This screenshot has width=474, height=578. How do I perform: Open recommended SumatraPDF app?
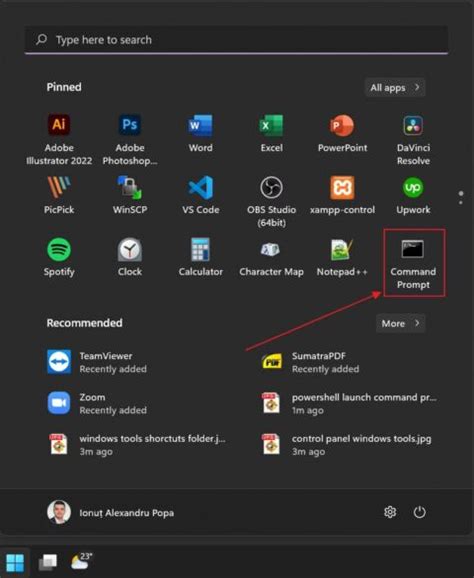click(x=310, y=362)
